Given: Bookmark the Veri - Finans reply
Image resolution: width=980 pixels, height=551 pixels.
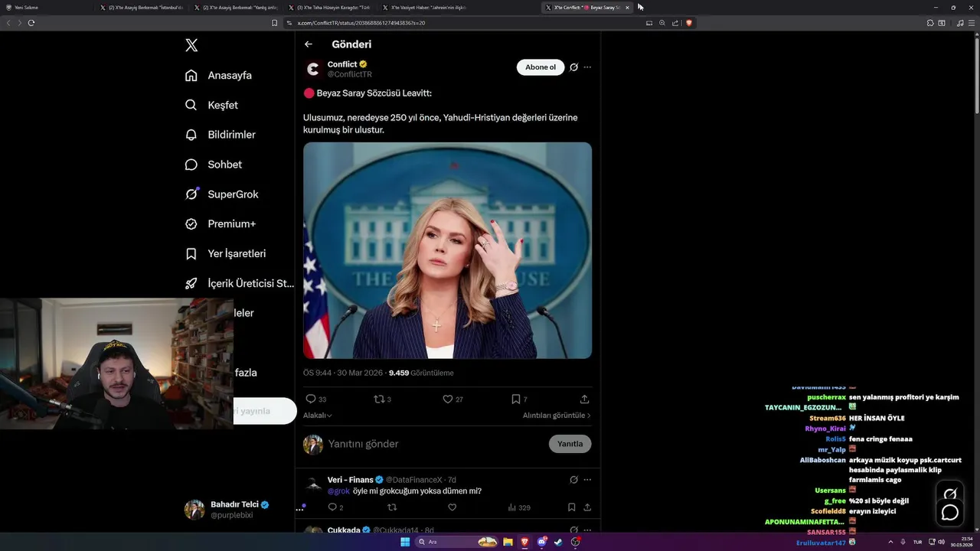Looking at the screenshot, I should coord(572,507).
